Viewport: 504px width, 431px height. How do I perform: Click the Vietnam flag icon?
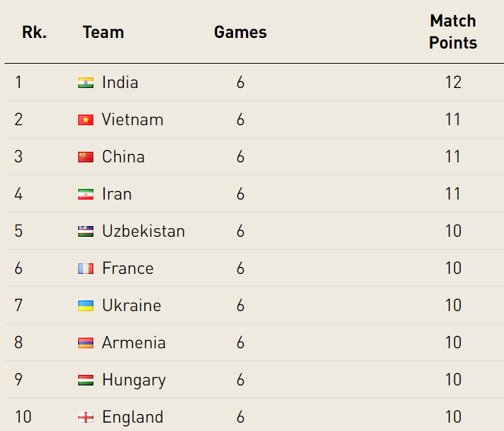point(86,120)
